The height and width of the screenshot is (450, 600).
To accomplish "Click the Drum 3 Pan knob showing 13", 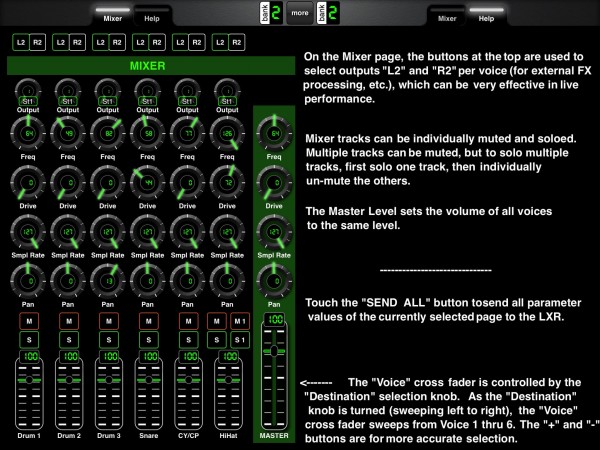I will (108, 281).
